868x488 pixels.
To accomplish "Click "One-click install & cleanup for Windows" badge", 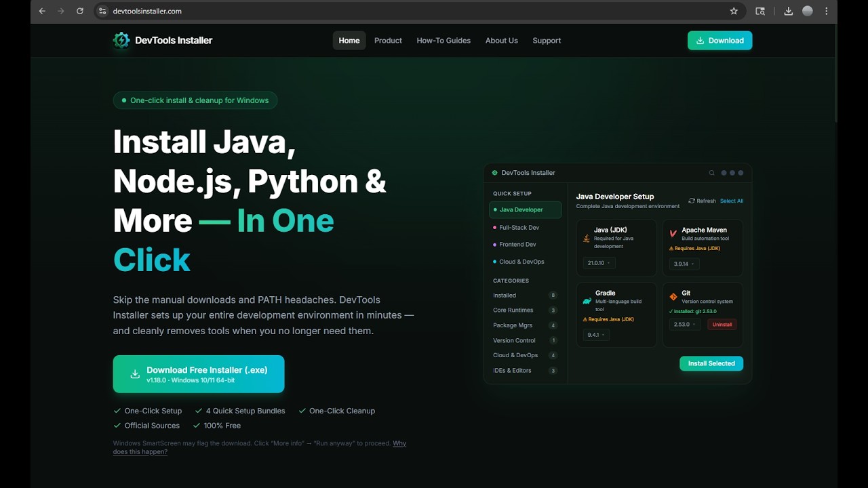I will [x=195, y=100].
